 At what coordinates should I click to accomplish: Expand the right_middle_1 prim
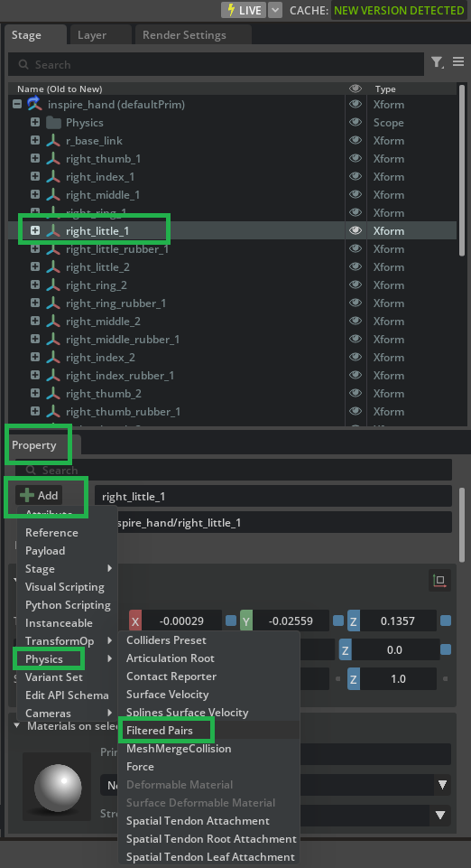pos(35,195)
